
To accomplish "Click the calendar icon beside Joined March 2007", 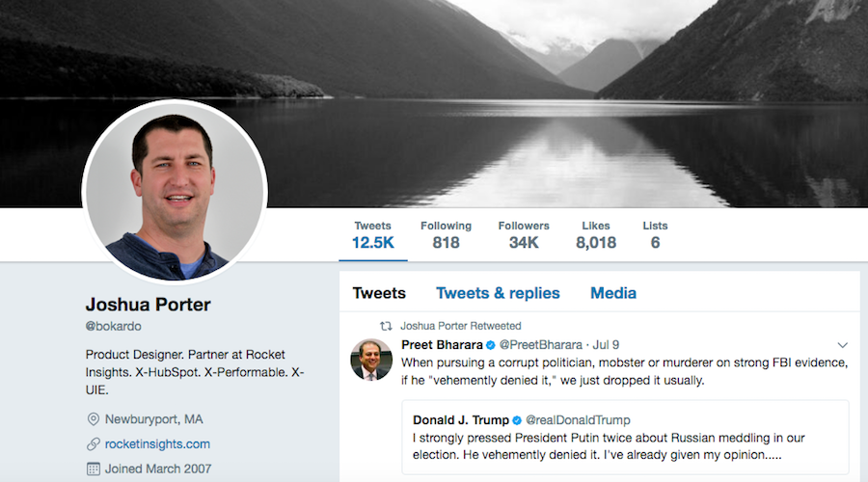I will pos(93,469).
